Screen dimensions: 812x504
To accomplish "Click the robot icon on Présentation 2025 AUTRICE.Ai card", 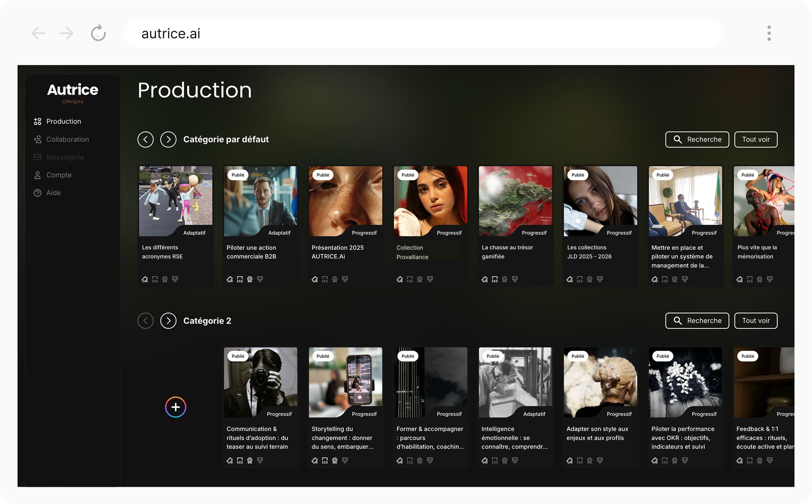I will (345, 279).
